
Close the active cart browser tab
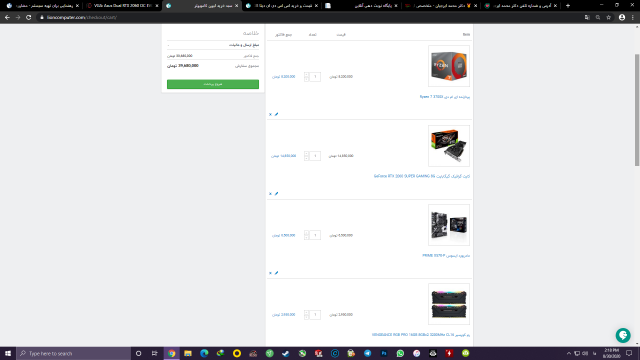[x=236, y=6]
